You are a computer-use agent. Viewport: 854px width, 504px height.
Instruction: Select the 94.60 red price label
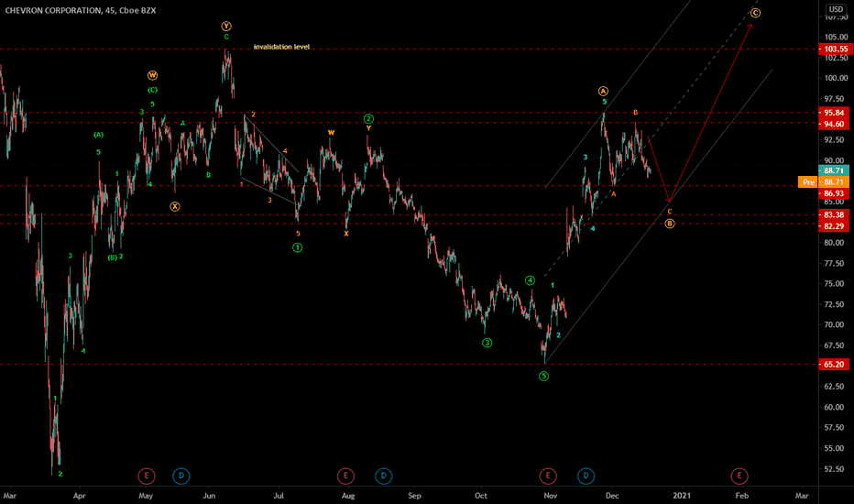click(834, 124)
